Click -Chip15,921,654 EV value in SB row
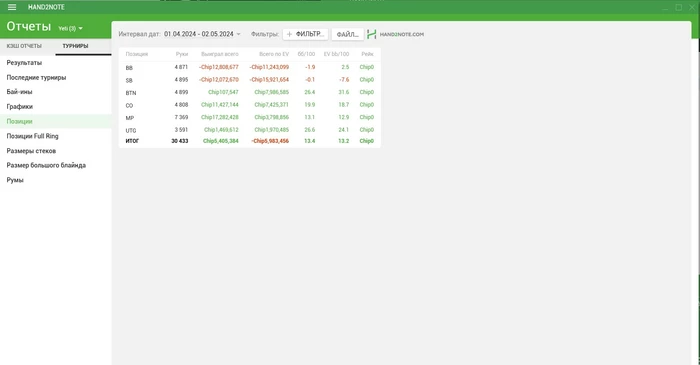This screenshot has width=700, height=365. [269, 80]
